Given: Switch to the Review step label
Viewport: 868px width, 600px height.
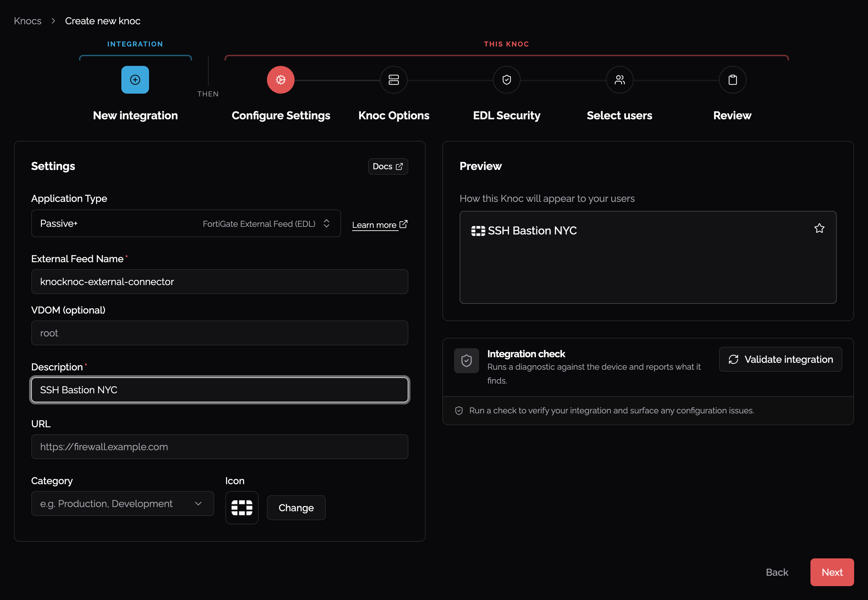Looking at the screenshot, I should [x=732, y=115].
